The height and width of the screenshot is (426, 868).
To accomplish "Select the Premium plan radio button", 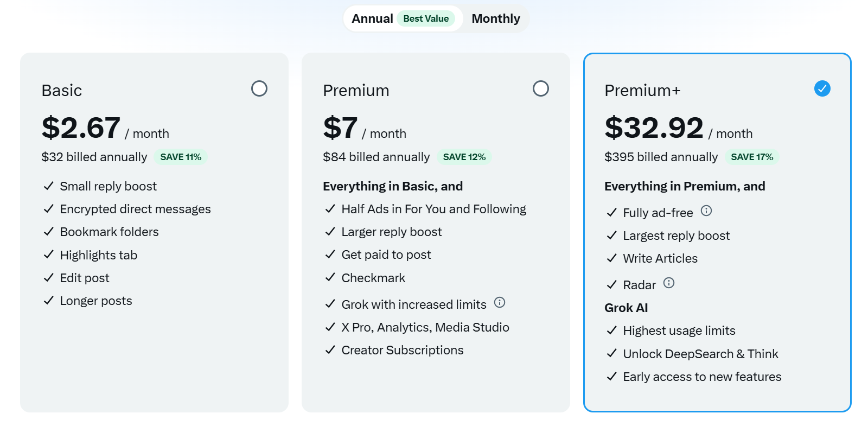I will click(x=541, y=88).
